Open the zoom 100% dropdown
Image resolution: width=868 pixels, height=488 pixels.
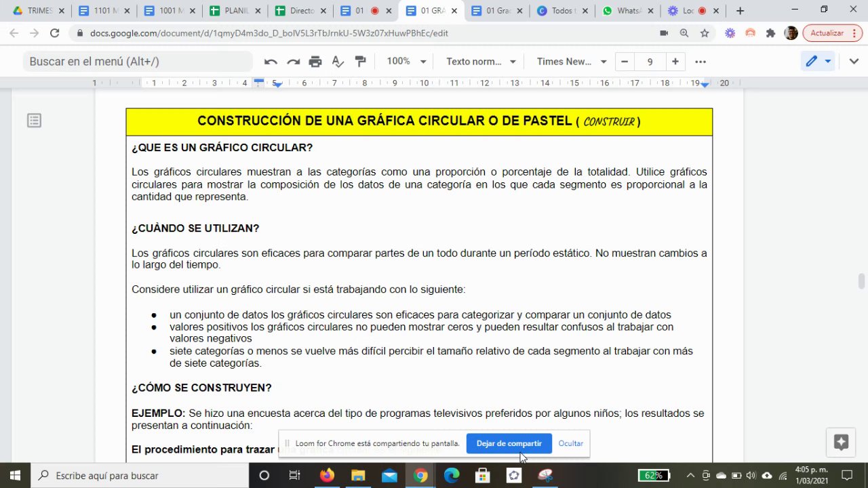[406, 62]
